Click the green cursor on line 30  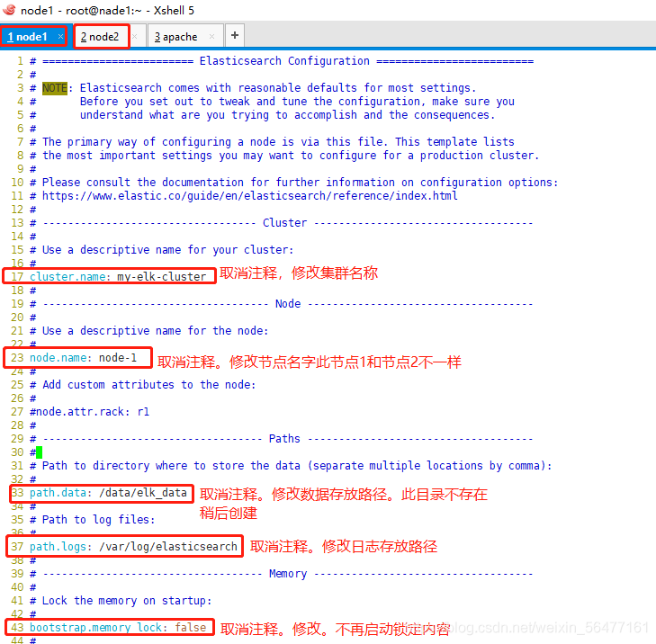[39, 452]
